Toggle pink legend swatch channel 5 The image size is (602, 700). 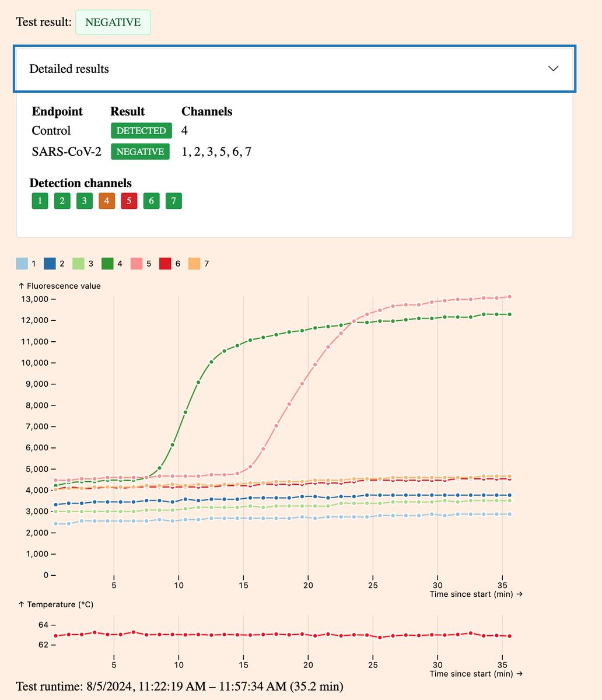137,264
